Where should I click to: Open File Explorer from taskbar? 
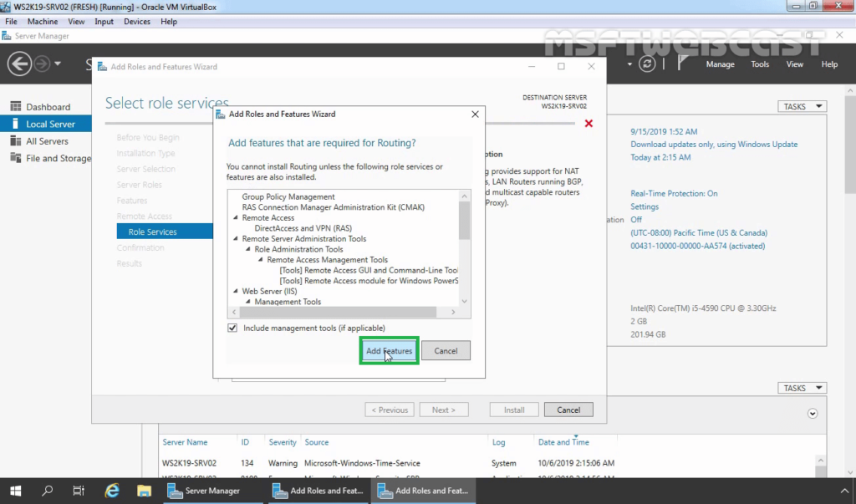click(x=144, y=491)
